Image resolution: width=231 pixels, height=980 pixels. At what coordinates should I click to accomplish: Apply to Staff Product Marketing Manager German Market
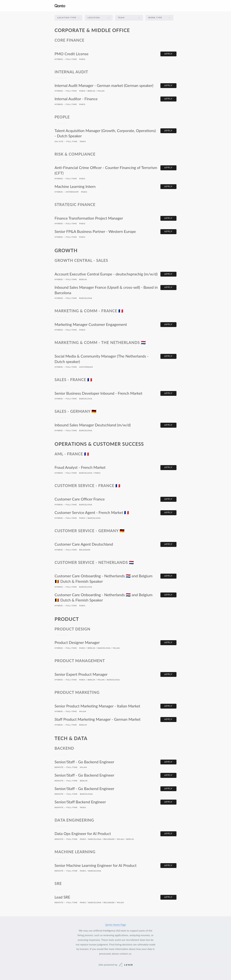pyautogui.click(x=168, y=719)
